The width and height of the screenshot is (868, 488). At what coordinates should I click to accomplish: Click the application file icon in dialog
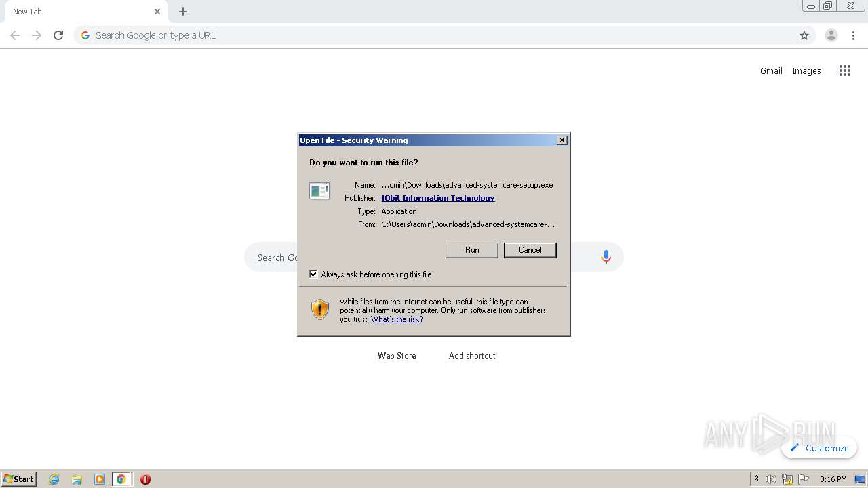point(319,191)
